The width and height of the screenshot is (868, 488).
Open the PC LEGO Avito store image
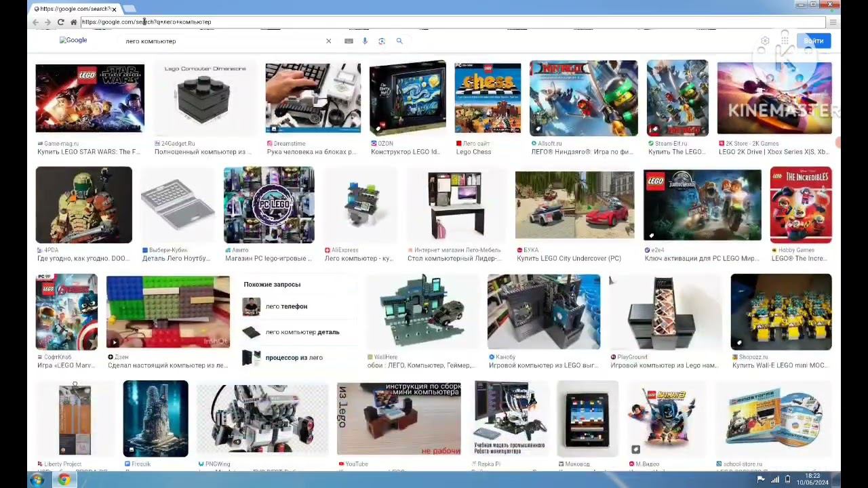coord(269,205)
